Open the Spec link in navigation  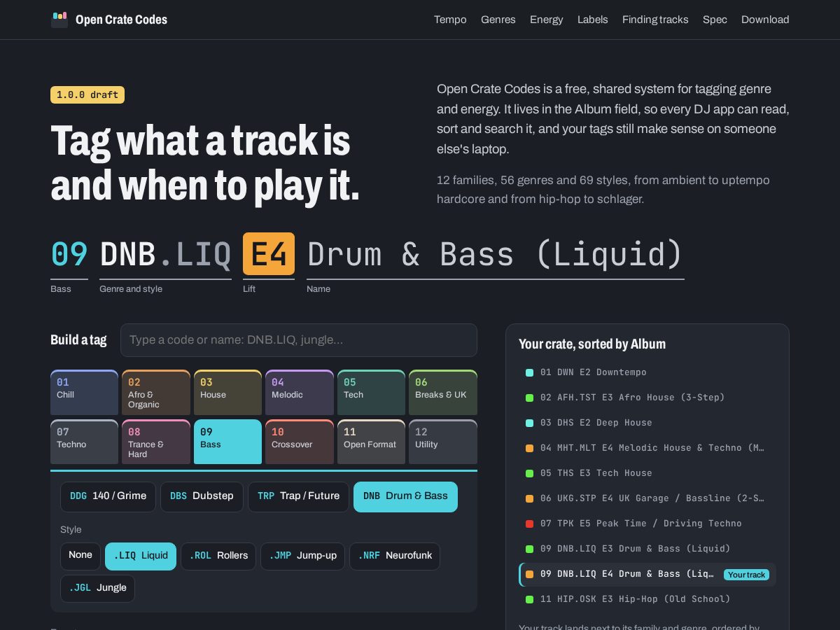715,20
